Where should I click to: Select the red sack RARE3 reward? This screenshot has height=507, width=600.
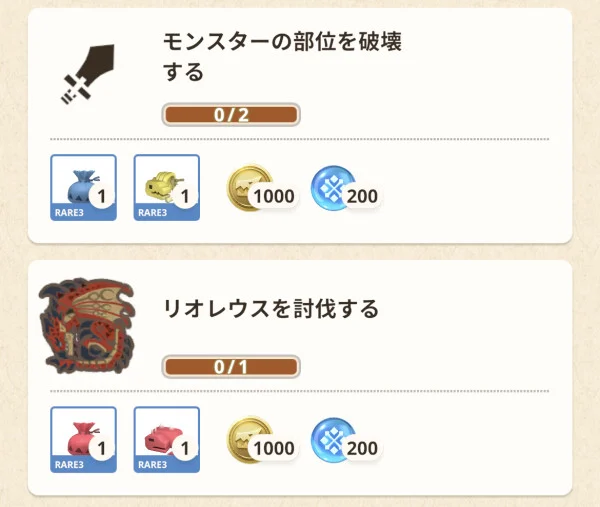(83, 439)
